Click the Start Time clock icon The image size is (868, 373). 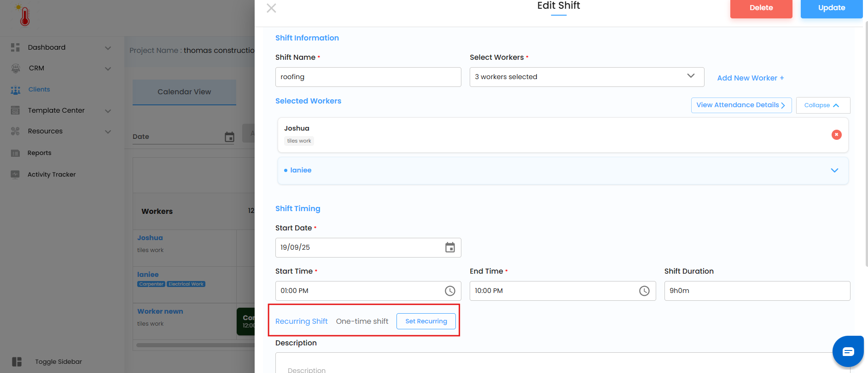(450, 291)
